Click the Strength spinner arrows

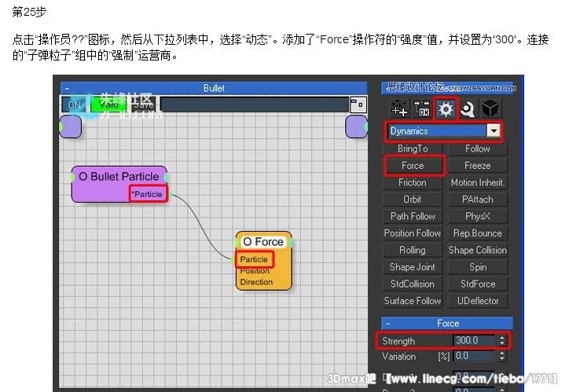tap(501, 341)
